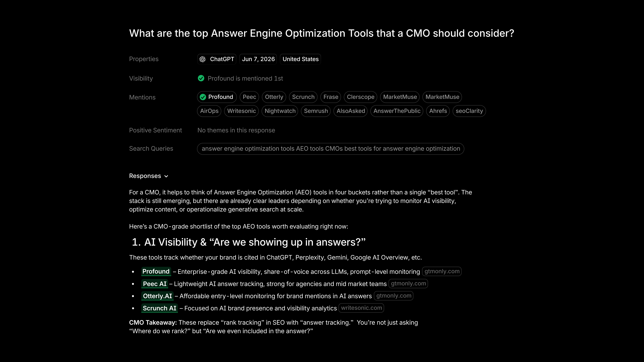The height and width of the screenshot is (362, 644).
Task: Click the Clerscope mention tag
Action: point(361,97)
